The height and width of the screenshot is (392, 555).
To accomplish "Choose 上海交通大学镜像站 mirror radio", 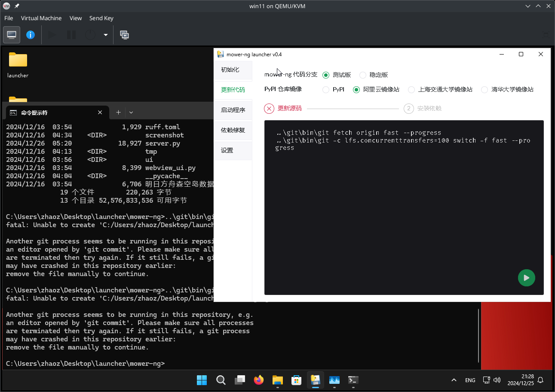I will [x=411, y=90].
